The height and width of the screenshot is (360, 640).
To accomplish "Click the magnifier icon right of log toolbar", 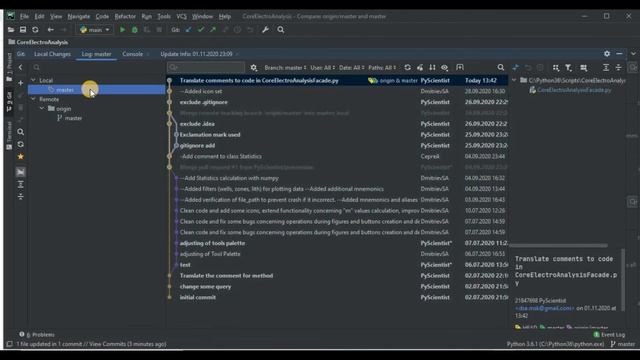I will [x=501, y=68].
